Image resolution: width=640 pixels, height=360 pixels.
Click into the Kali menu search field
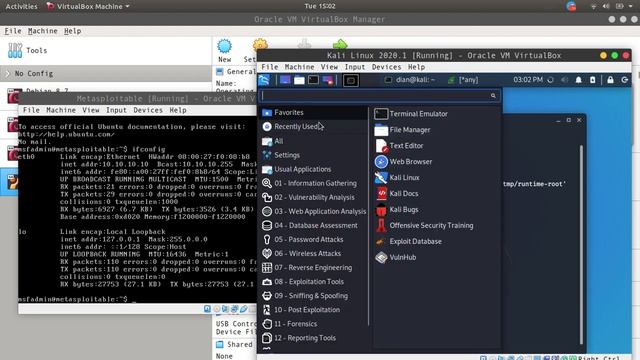(375, 96)
